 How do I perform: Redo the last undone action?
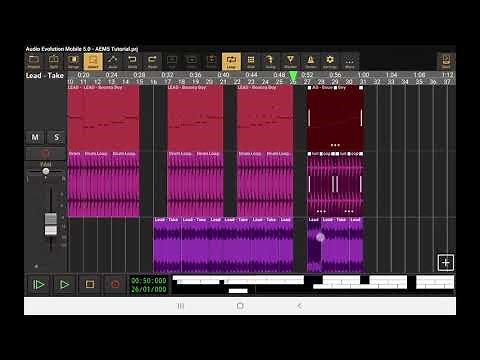pyautogui.click(x=152, y=62)
